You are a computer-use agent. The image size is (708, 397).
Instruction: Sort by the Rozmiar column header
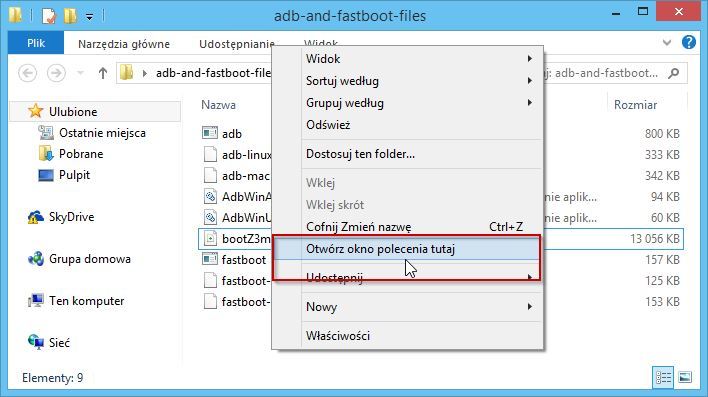[x=635, y=105]
